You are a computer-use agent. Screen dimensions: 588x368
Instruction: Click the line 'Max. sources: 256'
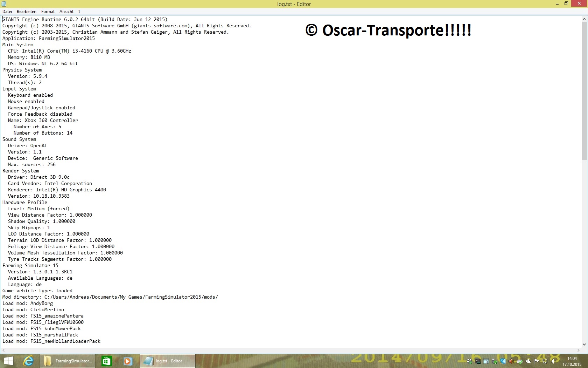32,165
